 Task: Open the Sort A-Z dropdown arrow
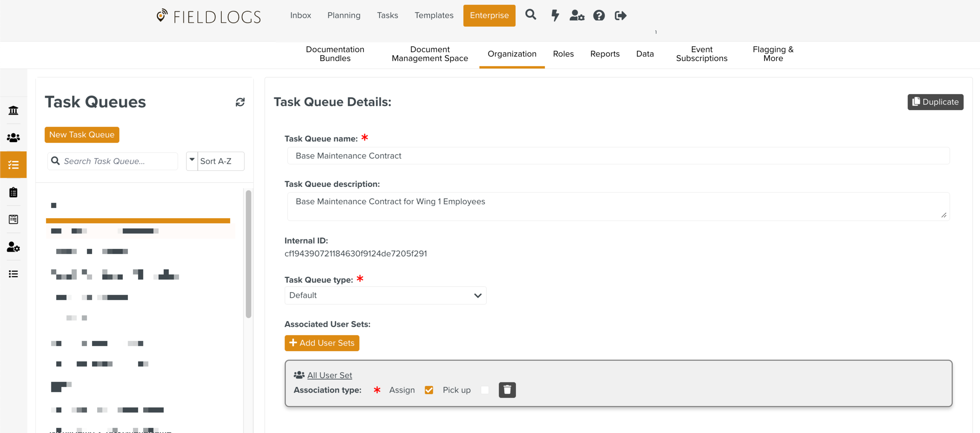coord(192,161)
